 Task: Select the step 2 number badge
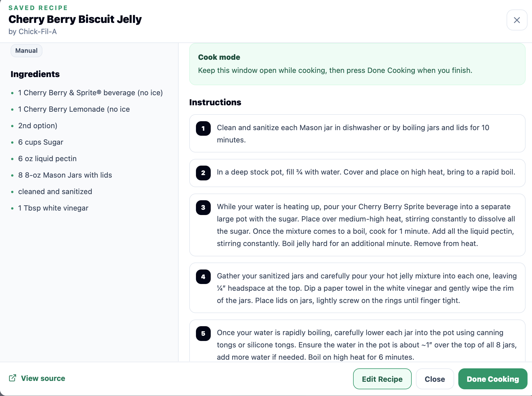coord(203,173)
